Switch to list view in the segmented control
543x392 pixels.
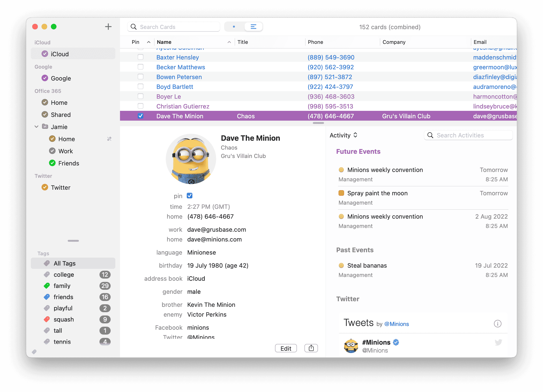click(x=254, y=27)
